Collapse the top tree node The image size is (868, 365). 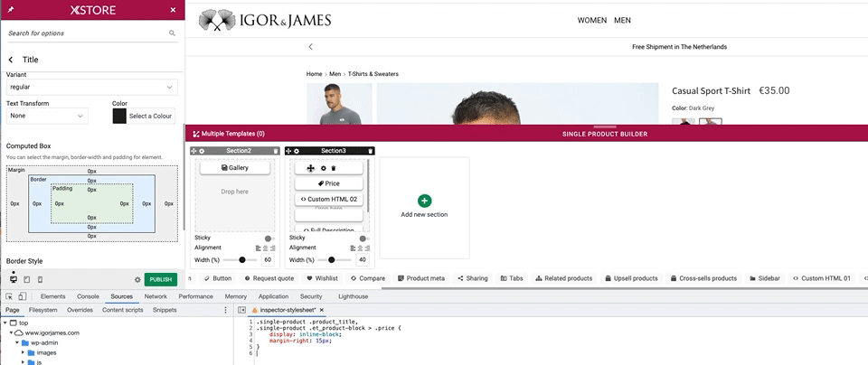pyautogui.click(x=5, y=323)
